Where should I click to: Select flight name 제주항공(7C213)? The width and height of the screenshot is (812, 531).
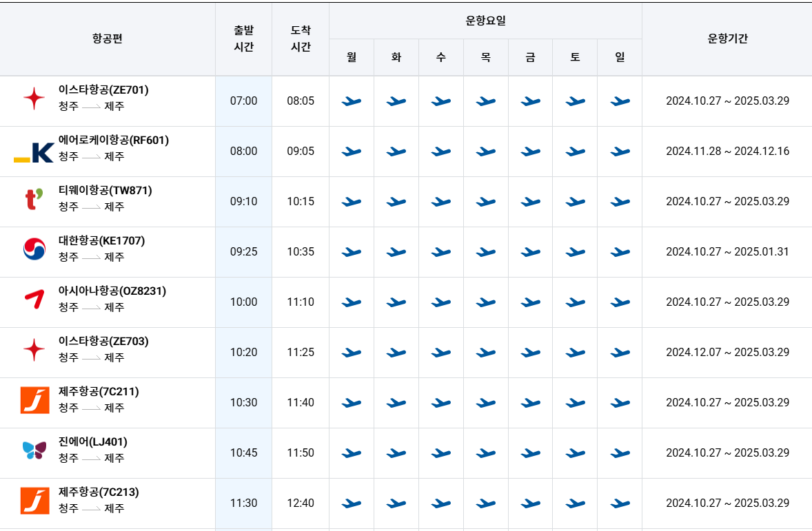pyautogui.click(x=99, y=491)
